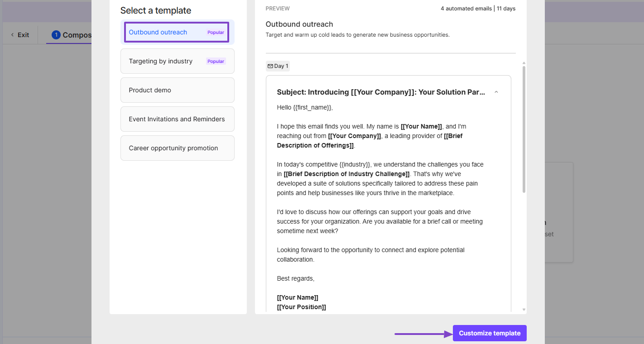Click the '[[Your Position]]' placeholder text
The image size is (644, 344).
point(301,307)
